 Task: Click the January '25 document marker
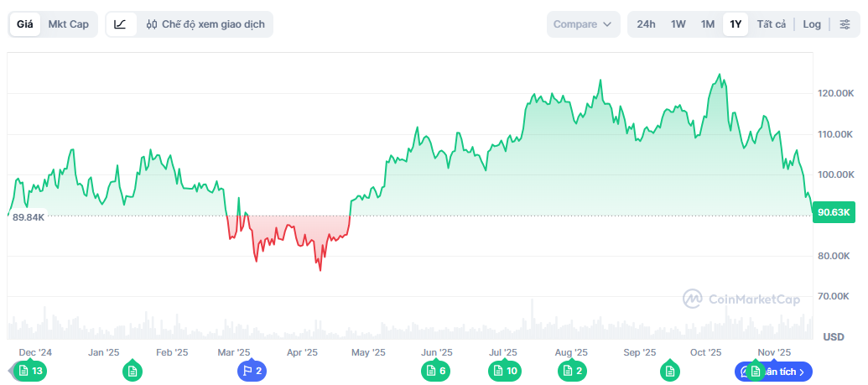click(132, 371)
